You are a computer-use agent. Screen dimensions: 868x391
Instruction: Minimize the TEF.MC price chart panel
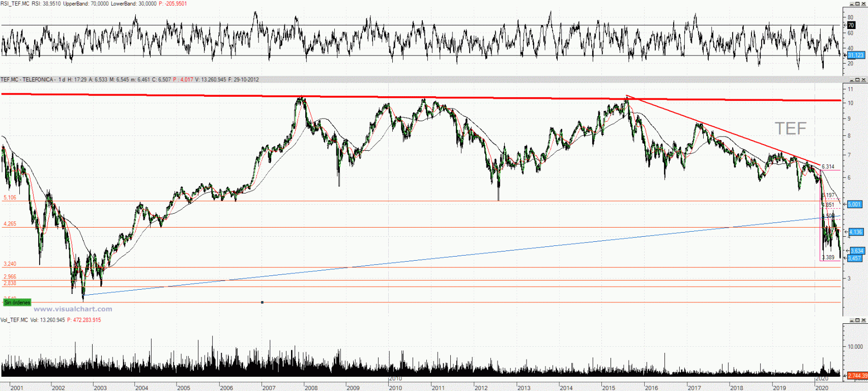click(x=851, y=80)
